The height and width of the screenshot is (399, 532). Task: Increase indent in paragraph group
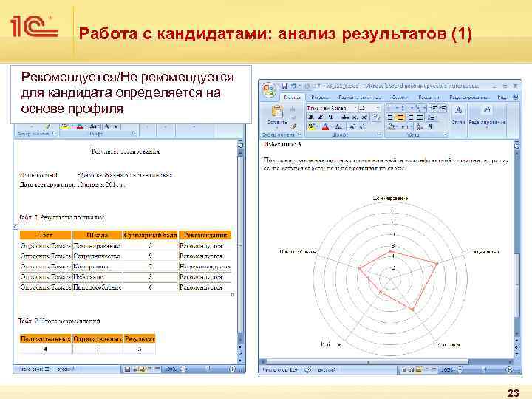443,108
